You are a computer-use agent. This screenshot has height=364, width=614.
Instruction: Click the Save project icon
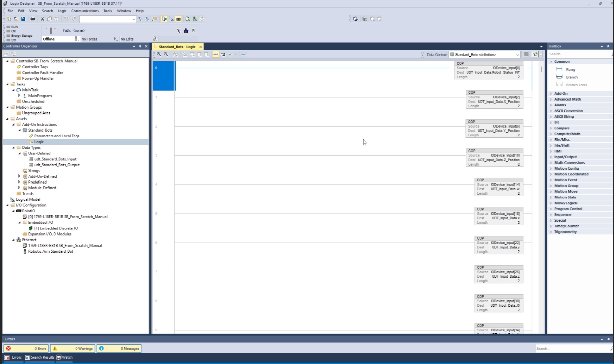coord(23,19)
